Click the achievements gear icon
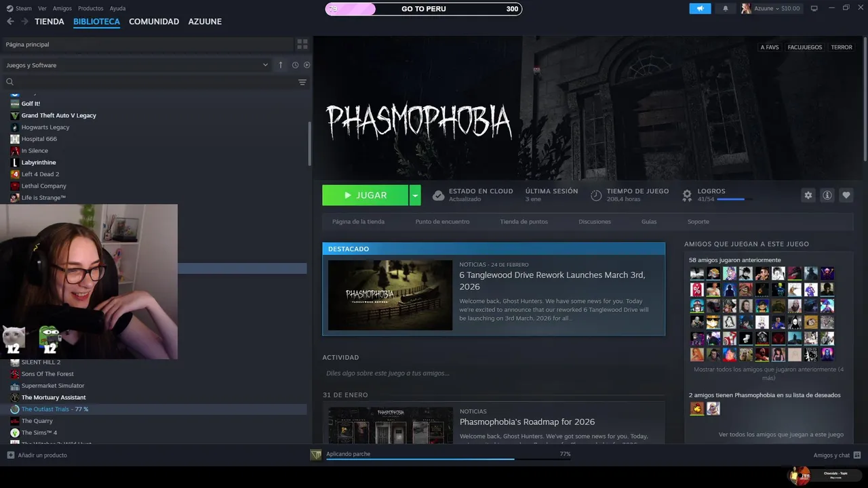The width and height of the screenshot is (868, 488). tap(687, 195)
